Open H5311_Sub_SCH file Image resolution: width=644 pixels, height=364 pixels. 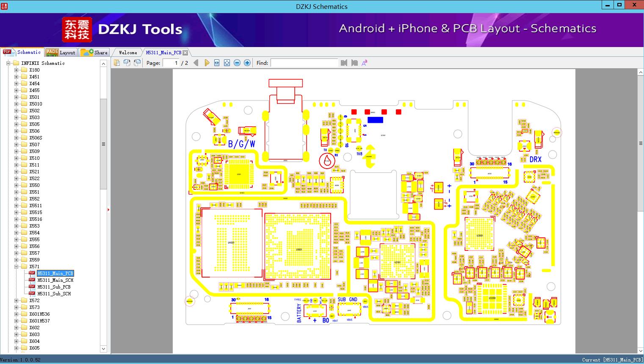(54, 294)
